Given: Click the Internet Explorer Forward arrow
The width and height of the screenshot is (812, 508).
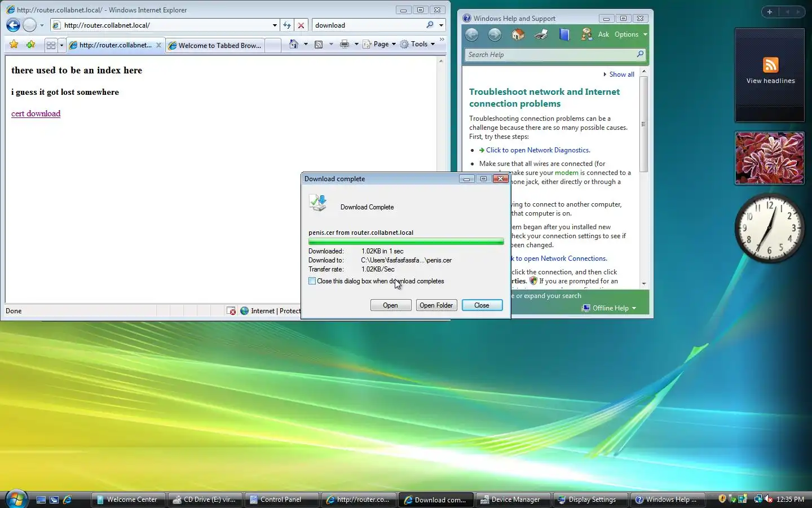Looking at the screenshot, I should tap(29, 25).
